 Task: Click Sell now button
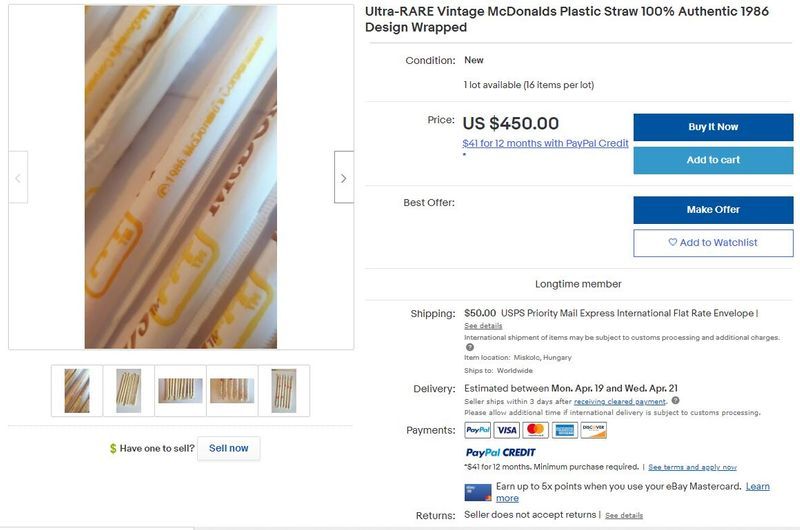point(229,448)
